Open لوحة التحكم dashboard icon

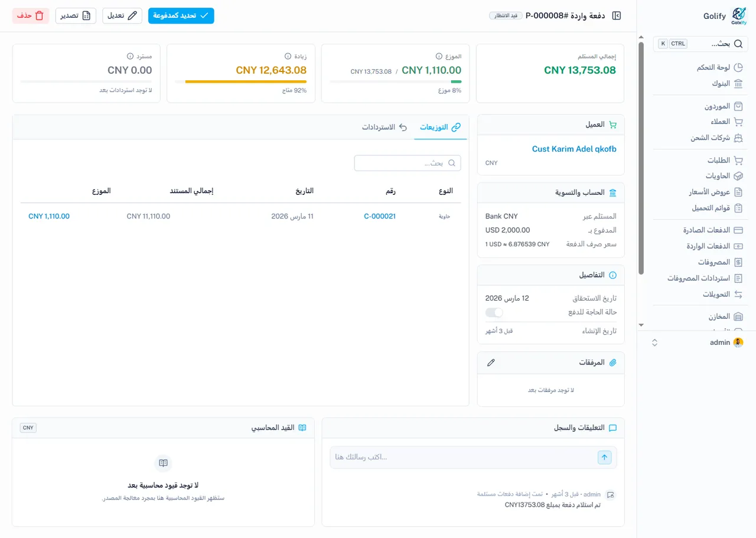point(738,68)
